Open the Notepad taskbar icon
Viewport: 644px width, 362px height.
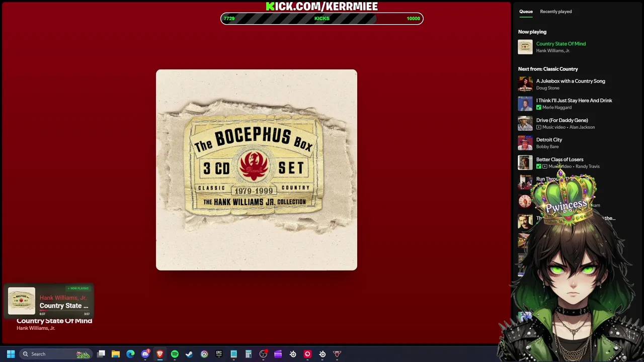pyautogui.click(x=233, y=354)
